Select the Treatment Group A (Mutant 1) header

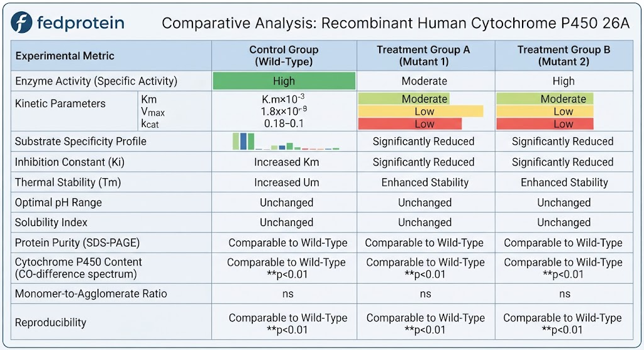424,55
